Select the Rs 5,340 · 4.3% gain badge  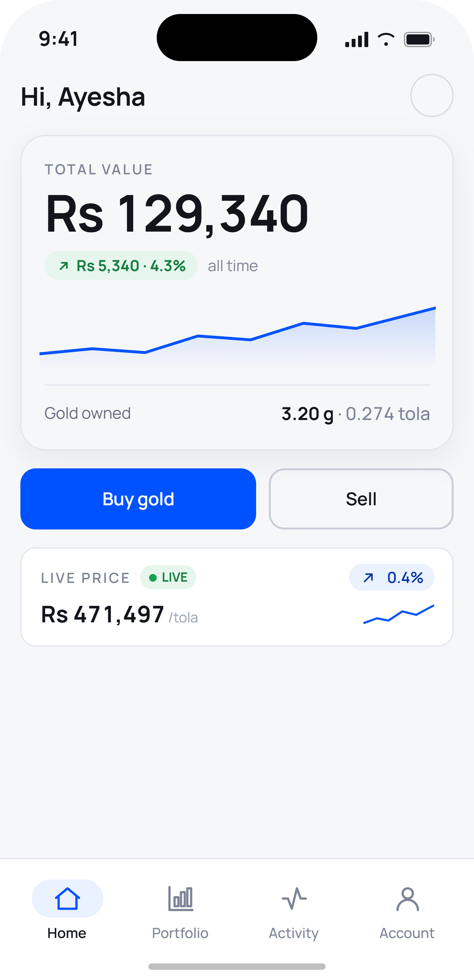(121, 266)
